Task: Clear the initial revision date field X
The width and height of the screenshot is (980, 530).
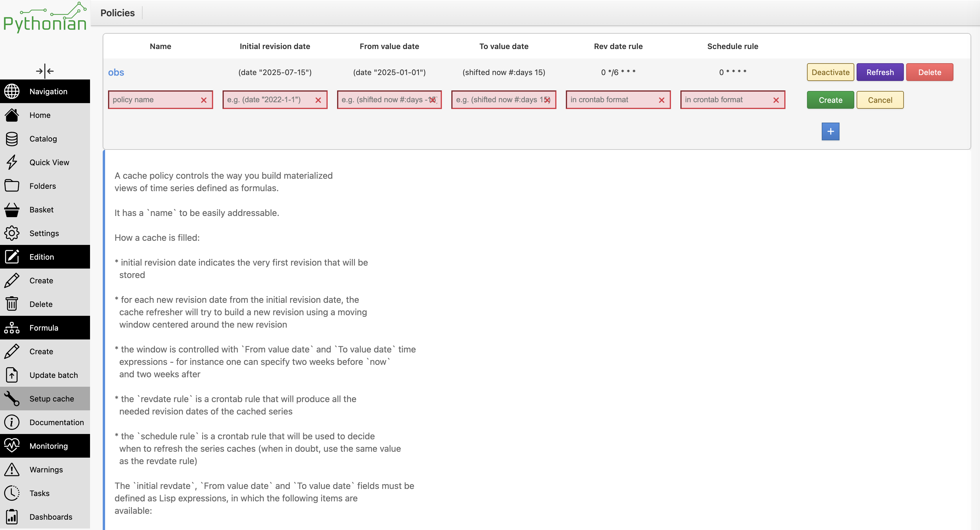Action: pyautogui.click(x=318, y=100)
